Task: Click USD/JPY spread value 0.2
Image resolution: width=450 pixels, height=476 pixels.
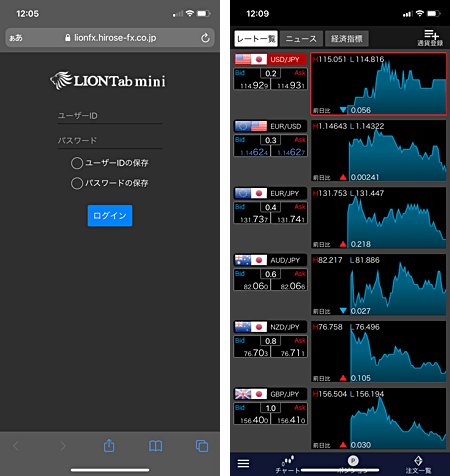Action: coord(271,73)
